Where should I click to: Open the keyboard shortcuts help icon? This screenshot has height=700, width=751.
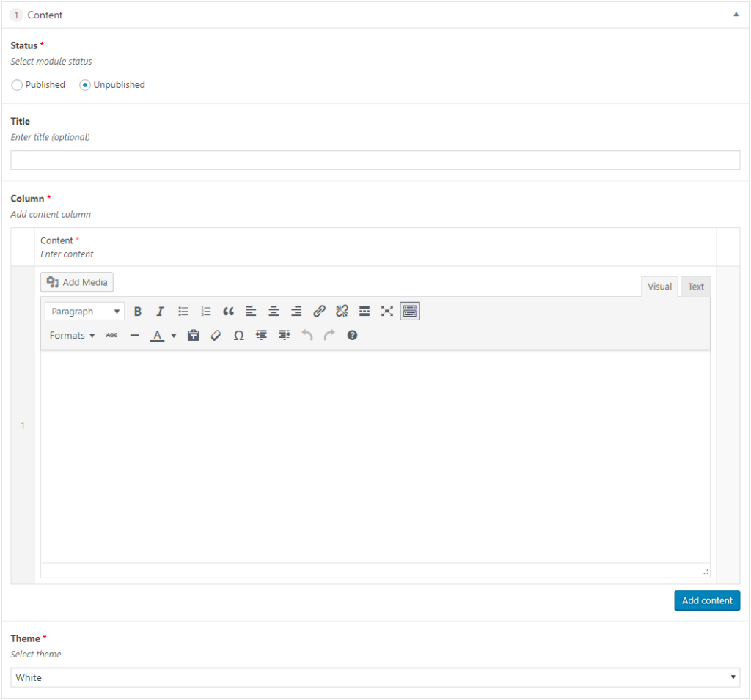[x=352, y=336]
